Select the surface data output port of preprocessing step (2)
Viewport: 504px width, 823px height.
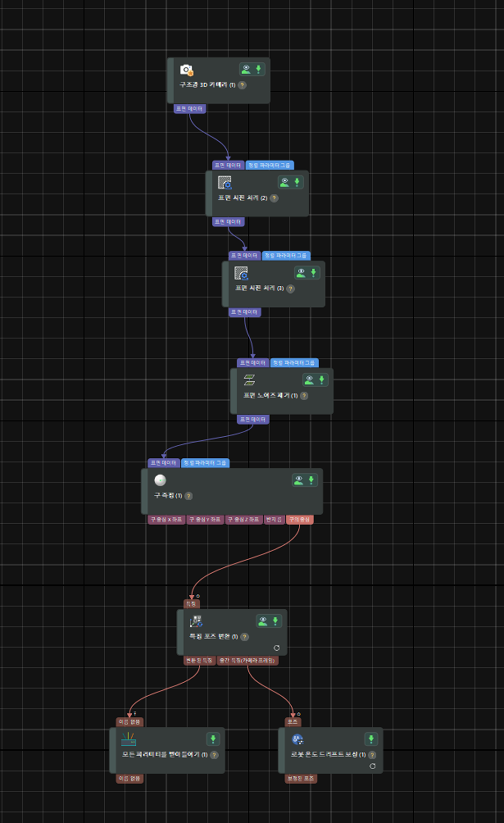[228, 222]
